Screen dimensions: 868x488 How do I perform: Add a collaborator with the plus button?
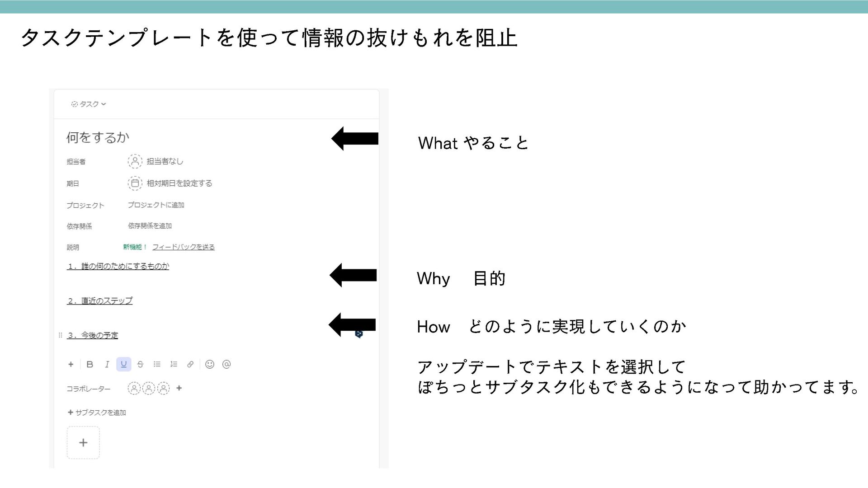[179, 388]
